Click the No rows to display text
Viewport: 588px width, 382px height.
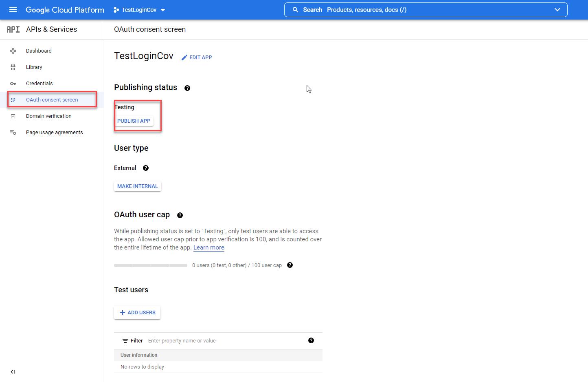(x=142, y=367)
